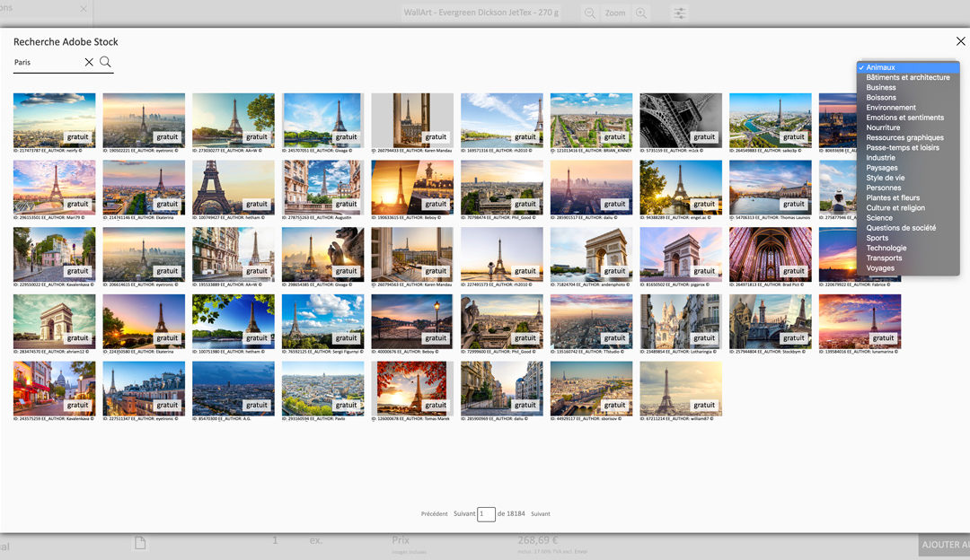Close the Recherche Adobe Stock dialog
Viewport: 970px width, 560px height.
960,41
